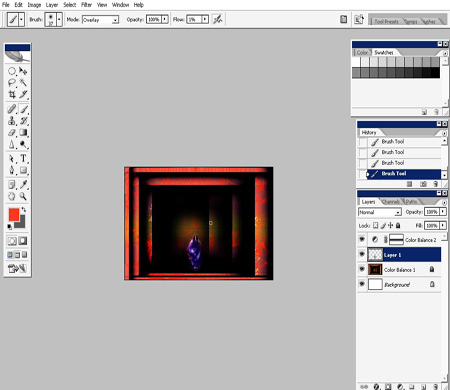Open the History panel options menu arrow
Screen dimensions: 450x390
tap(444, 133)
